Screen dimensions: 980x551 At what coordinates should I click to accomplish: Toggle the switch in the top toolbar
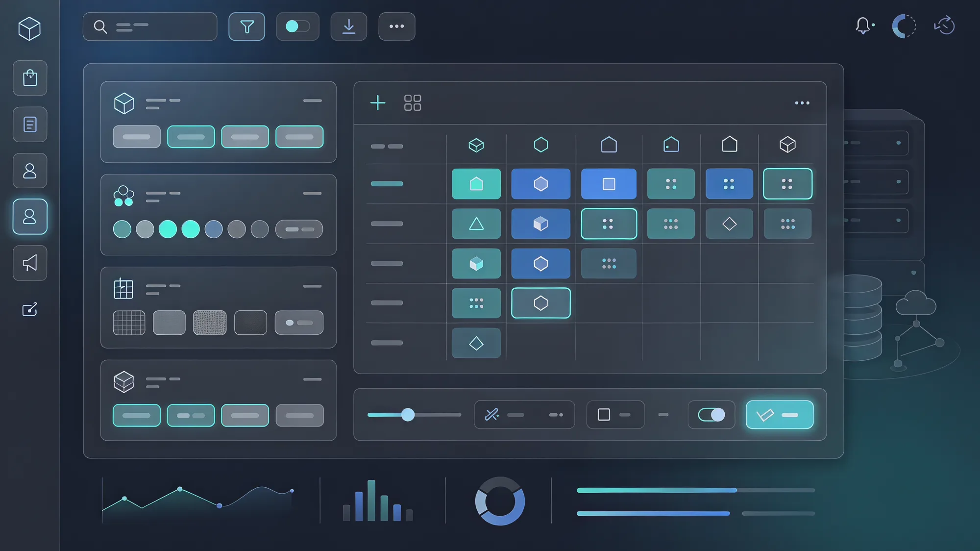coord(298,26)
